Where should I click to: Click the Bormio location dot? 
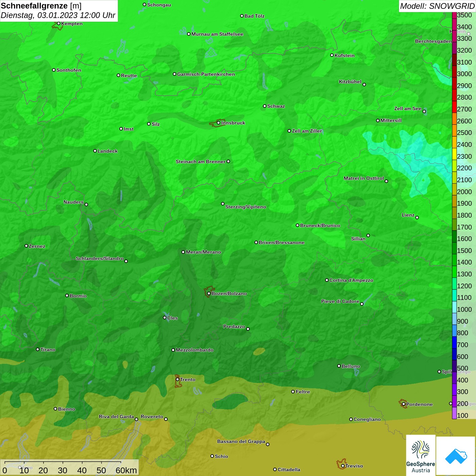(67, 295)
